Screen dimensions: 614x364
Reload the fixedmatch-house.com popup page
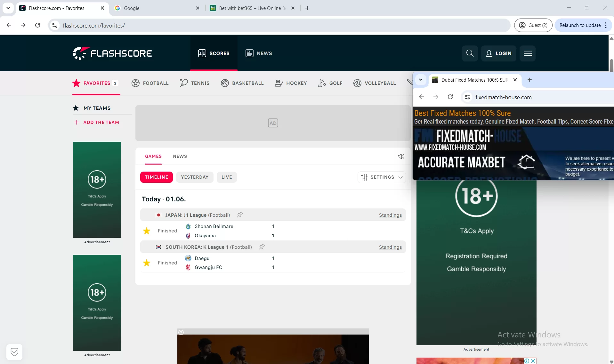450,97
